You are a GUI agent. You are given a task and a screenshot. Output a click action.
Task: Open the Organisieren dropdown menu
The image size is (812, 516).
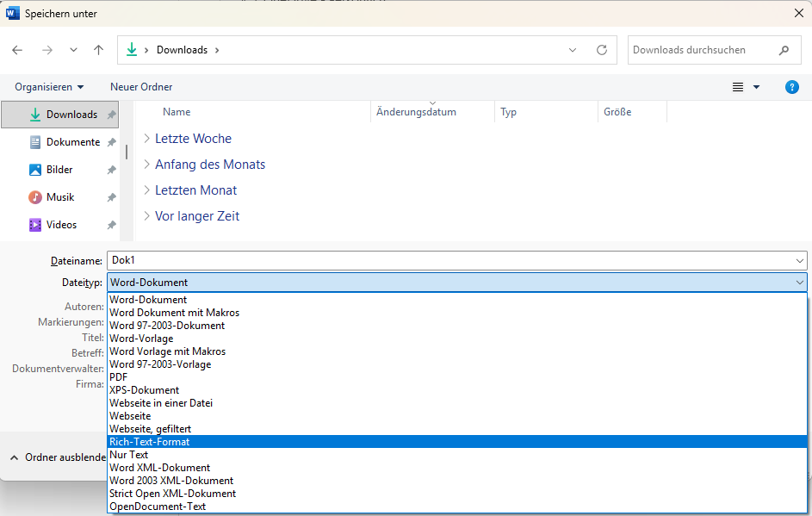pyautogui.click(x=49, y=87)
